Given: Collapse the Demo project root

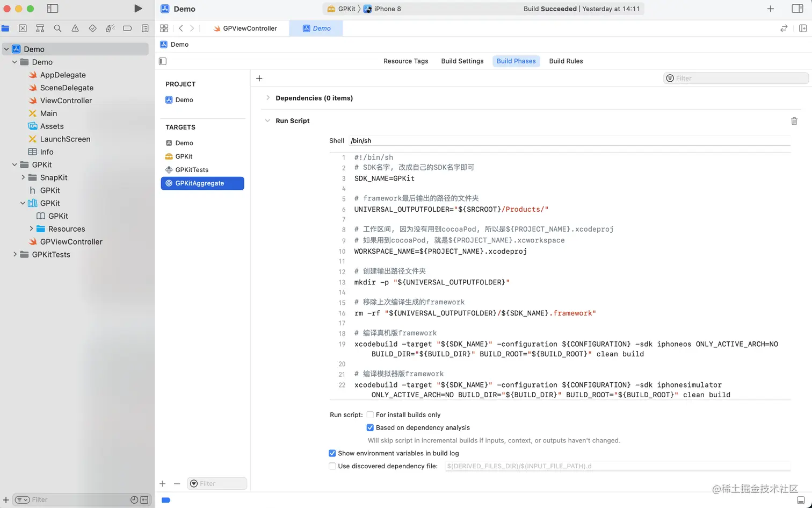Looking at the screenshot, I should (x=6, y=49).
